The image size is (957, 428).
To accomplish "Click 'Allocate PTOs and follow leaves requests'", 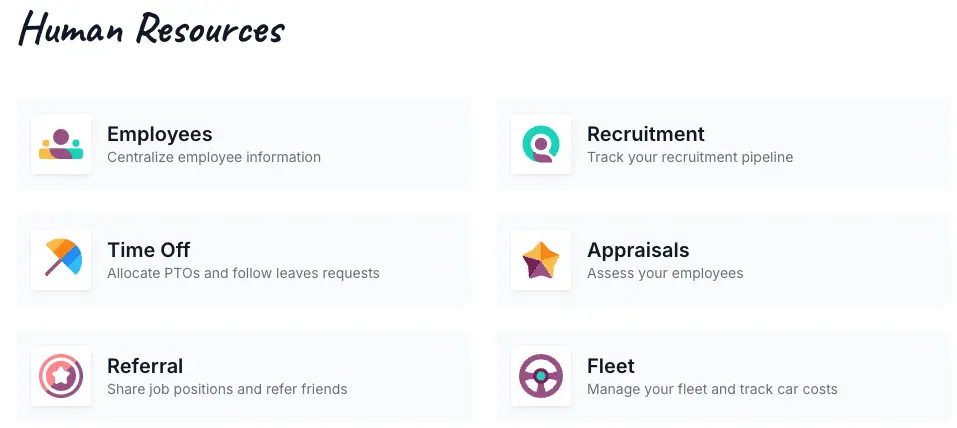I will pyautogui.click(x=243, y=273).
